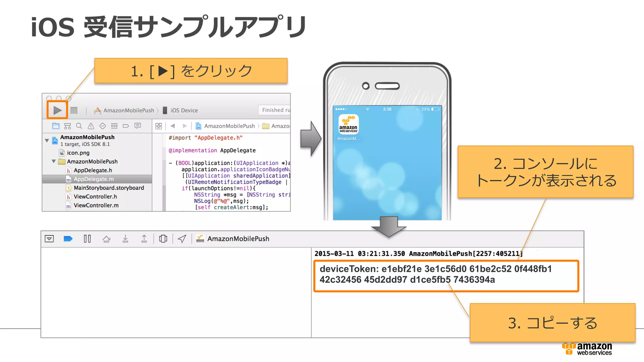Open the Breakpoint navigator icon
Image resolution: width=644 pixels, height=362 pixels.
[x=126, y=126]
